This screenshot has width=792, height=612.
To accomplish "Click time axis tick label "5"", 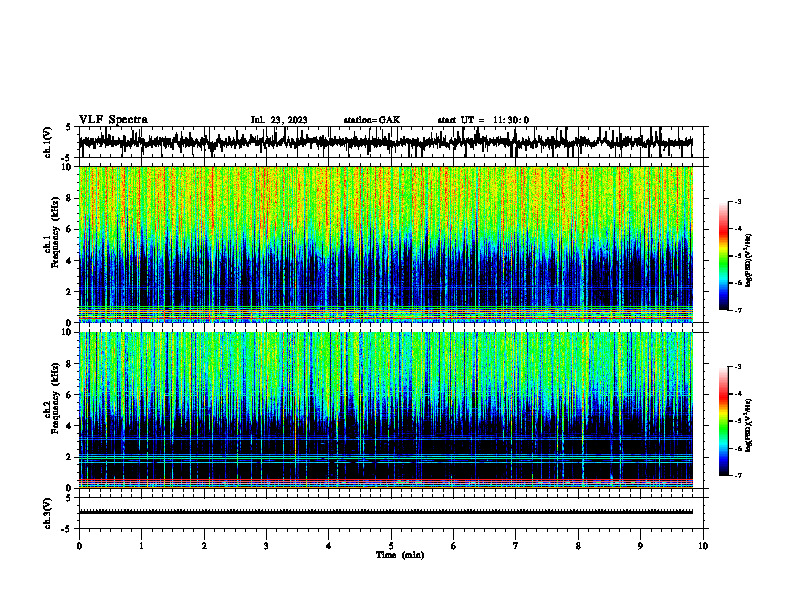I will 391,546.
